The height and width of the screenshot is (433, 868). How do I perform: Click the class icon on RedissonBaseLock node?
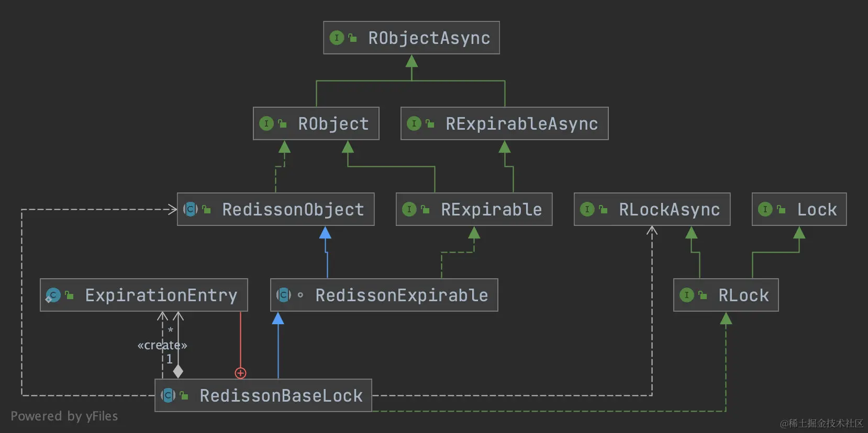point(168,395)
